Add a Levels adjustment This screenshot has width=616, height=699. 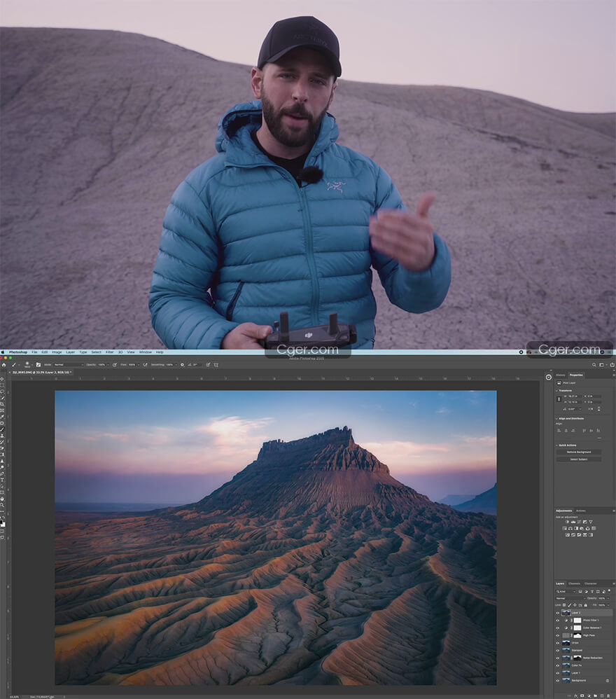(x=573, y=522)
